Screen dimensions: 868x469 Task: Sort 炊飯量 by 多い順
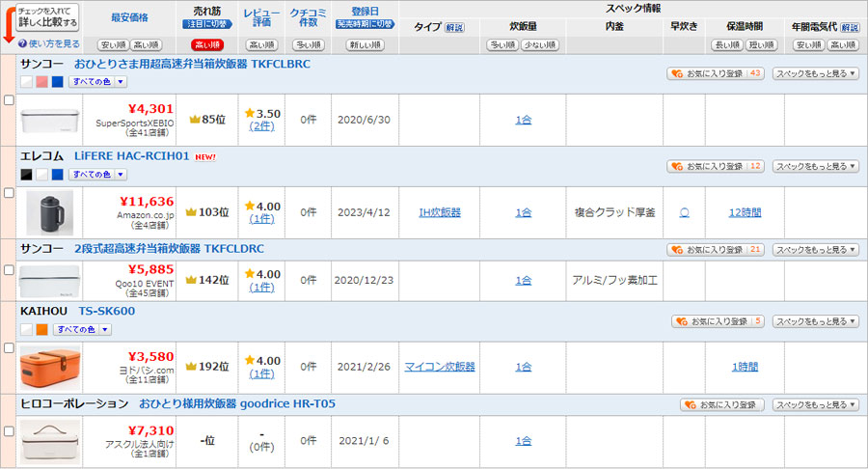(x=502, y=44)
